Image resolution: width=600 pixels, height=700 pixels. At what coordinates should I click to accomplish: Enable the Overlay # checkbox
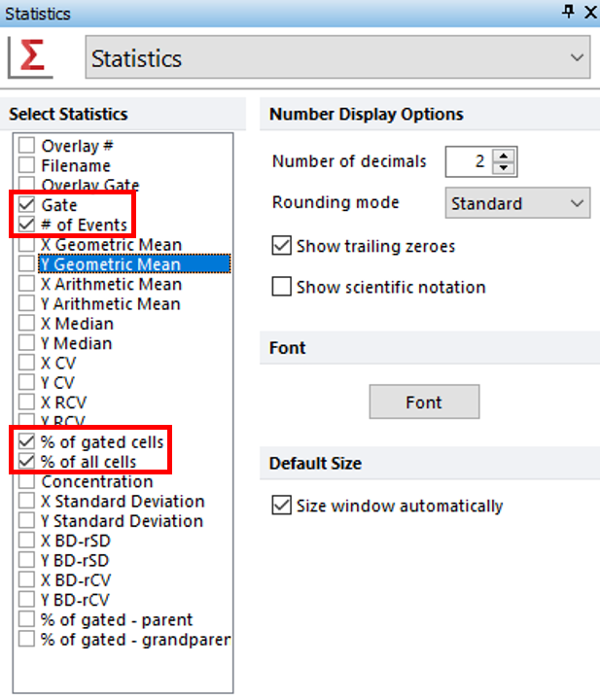(x=27, y=145)
